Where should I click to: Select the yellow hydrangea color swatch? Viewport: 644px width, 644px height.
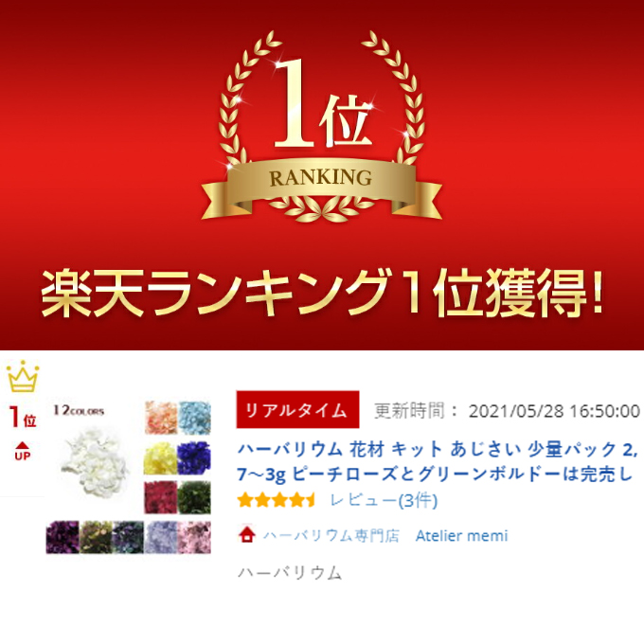pyautogui.click(x=161, y=458)
